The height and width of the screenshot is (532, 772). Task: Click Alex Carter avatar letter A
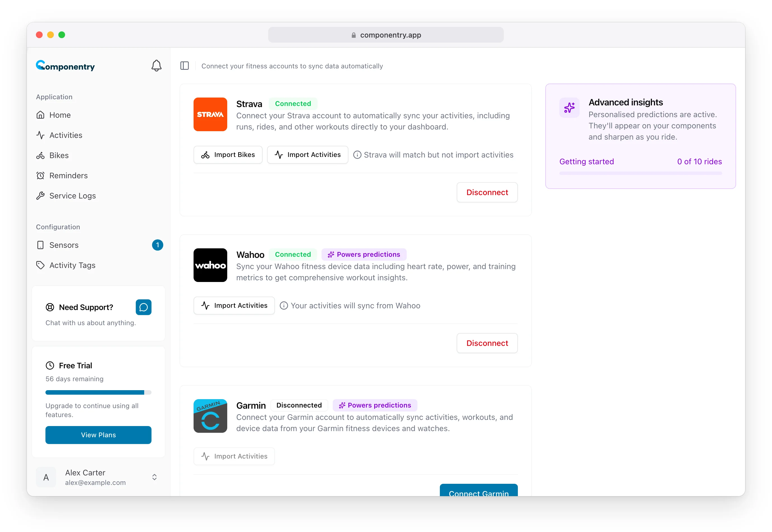(x=46, y=477)
